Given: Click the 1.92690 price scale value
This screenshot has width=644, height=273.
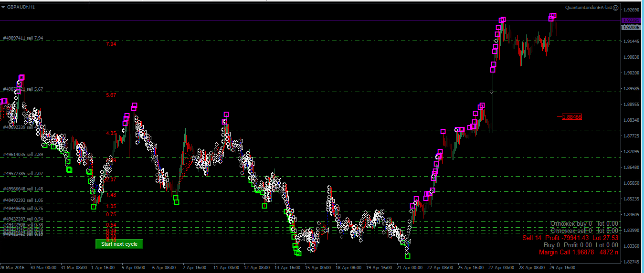Looking at the screenshot, I should pos(632,10).
